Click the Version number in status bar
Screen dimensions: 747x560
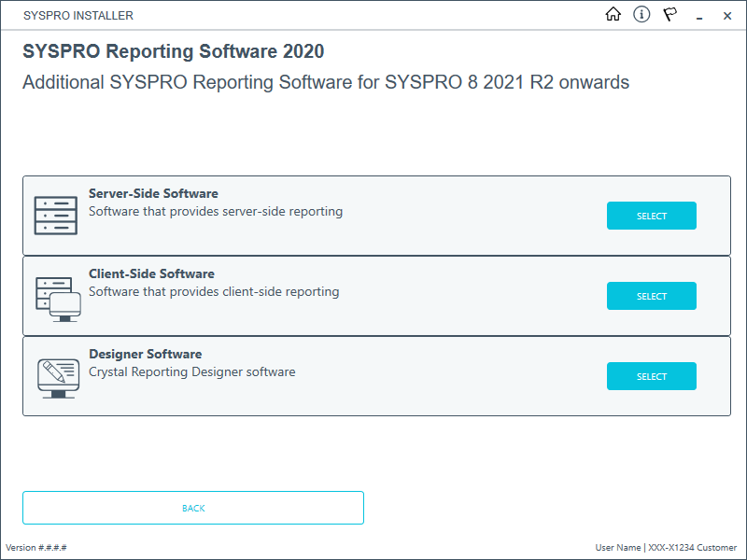36,548
